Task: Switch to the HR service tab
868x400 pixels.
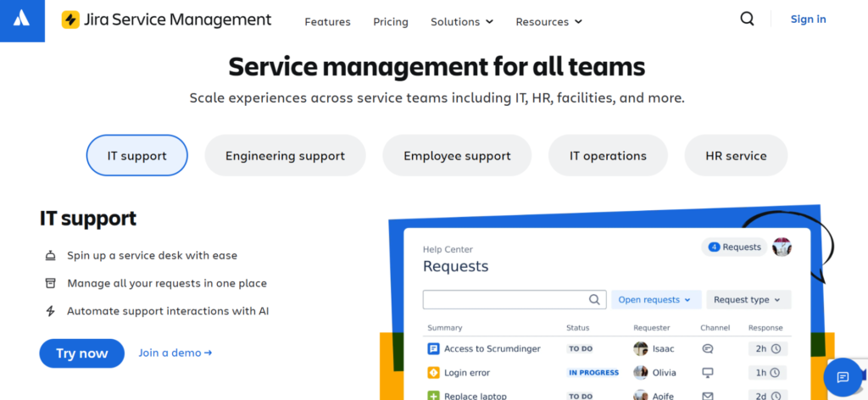Action: (737, 155)
